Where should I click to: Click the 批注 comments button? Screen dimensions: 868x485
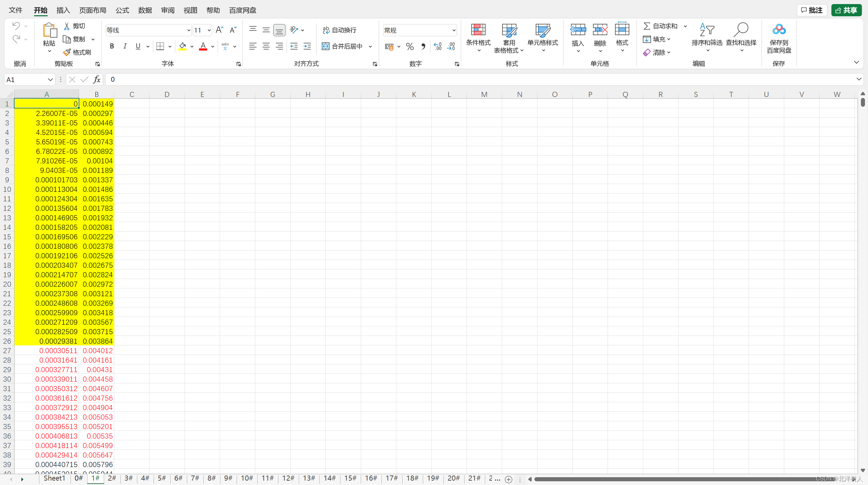(x=812, y=10)
